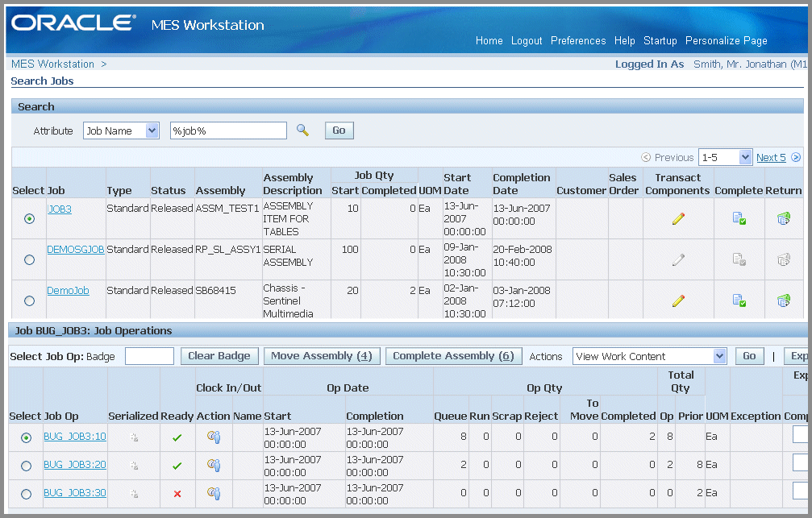This screenshot has height=518, width=812.
Task: Click Go button beside Actions dropdown
Action: click(x=749, y=356)
